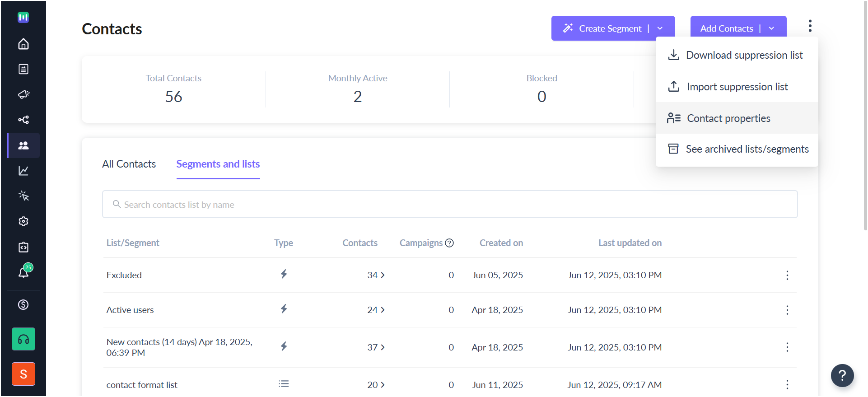Click the Contacts column header
This screenshot has height=397, width=868.
tap(360, 243)
